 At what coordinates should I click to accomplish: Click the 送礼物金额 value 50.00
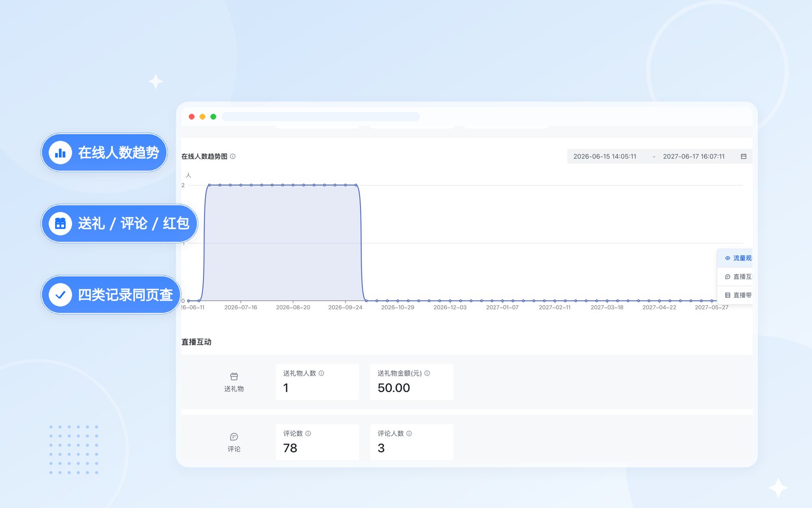[x=394, y=388]
